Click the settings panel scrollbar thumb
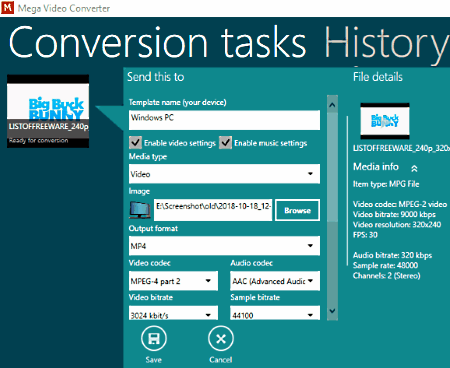Screen dimensions: 450x368 point(332,167)
